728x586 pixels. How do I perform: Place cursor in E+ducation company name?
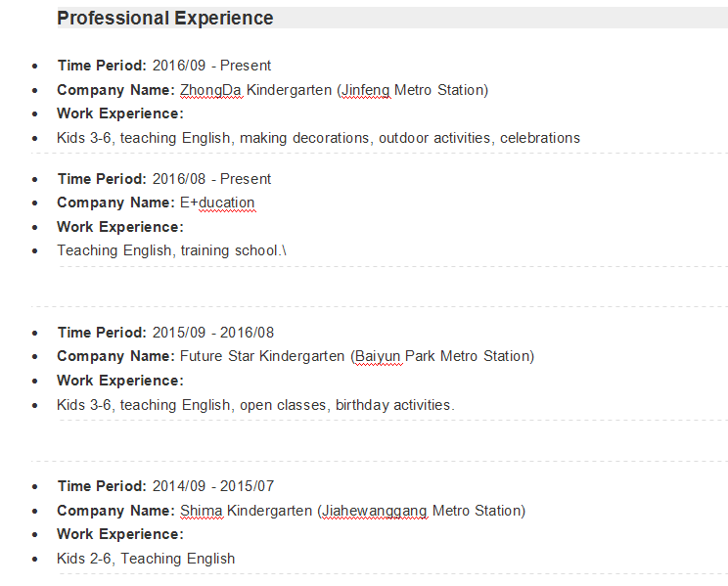217,203
